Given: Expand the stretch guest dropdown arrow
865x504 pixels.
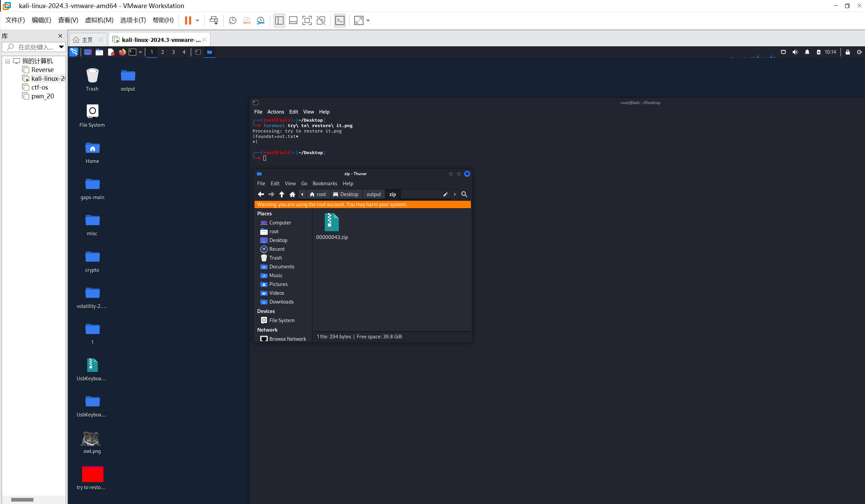Looking at the screenshot, I should (x=368, y=21).
